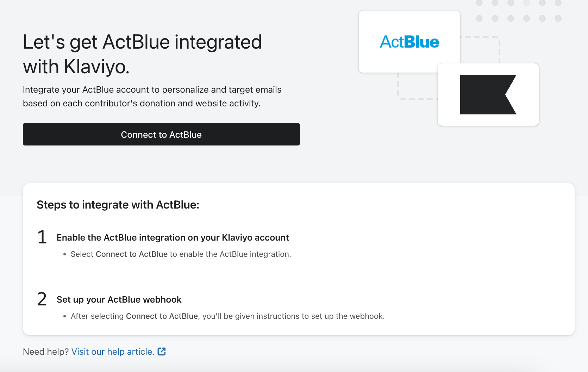
Task: Click the external link icon beside help article
Action: (x=162, y=352)
